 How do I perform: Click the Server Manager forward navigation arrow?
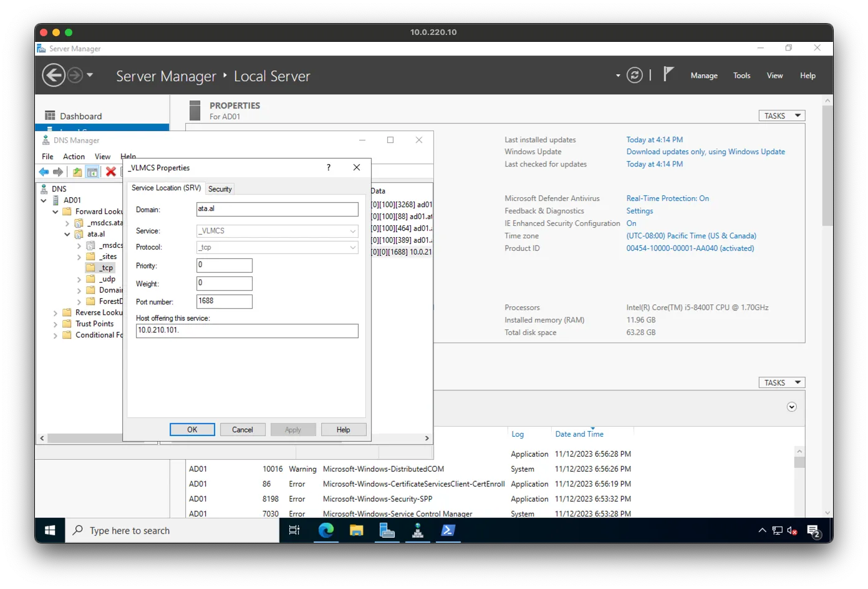click(75, 75)
